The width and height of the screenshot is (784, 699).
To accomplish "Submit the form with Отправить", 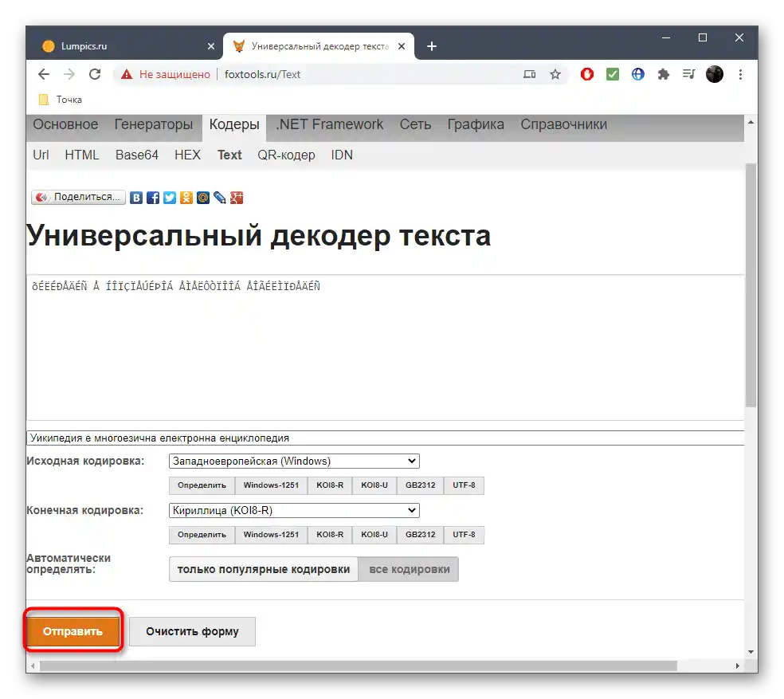I will (73, 631).
